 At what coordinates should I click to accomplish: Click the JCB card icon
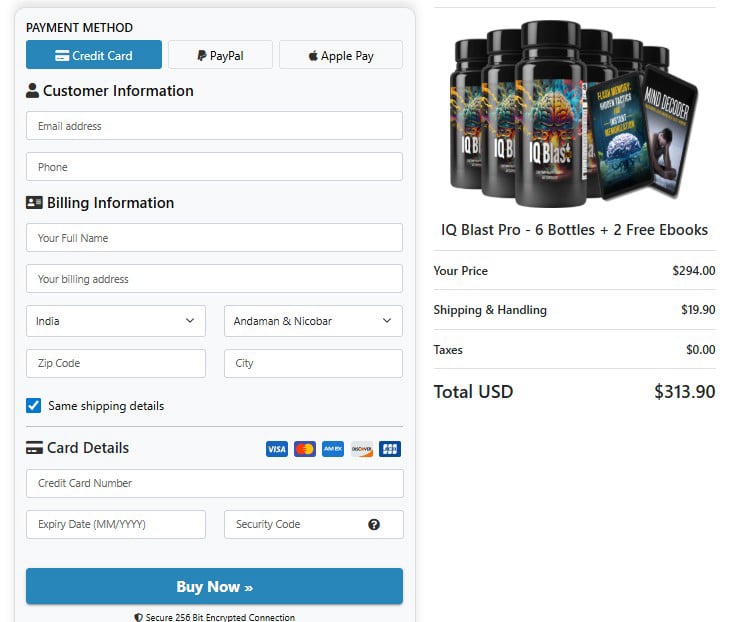tap(390, 449)
